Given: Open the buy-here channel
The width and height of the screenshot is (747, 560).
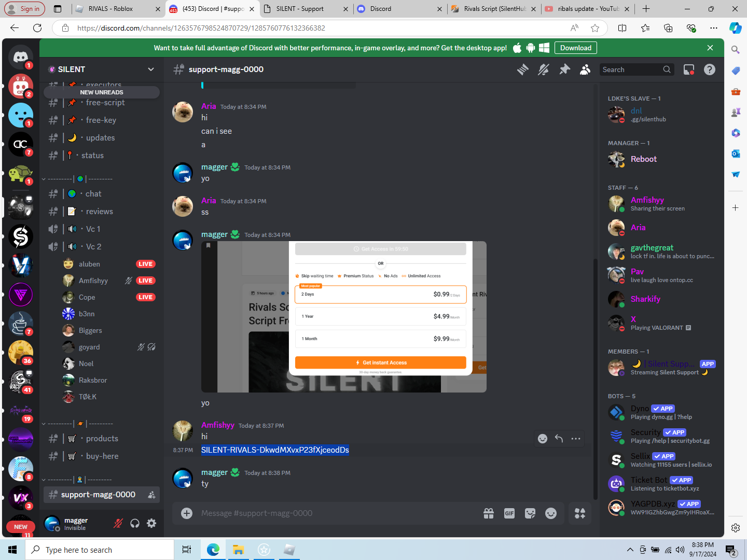Looking at the screenshot, I should pyautogui.click(x=102, y=456).
